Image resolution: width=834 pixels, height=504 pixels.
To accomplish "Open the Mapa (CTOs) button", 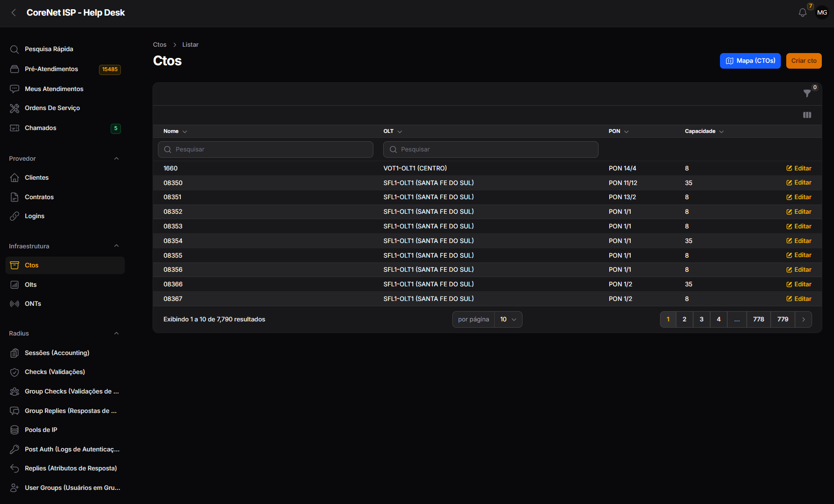I will [750, 61].
